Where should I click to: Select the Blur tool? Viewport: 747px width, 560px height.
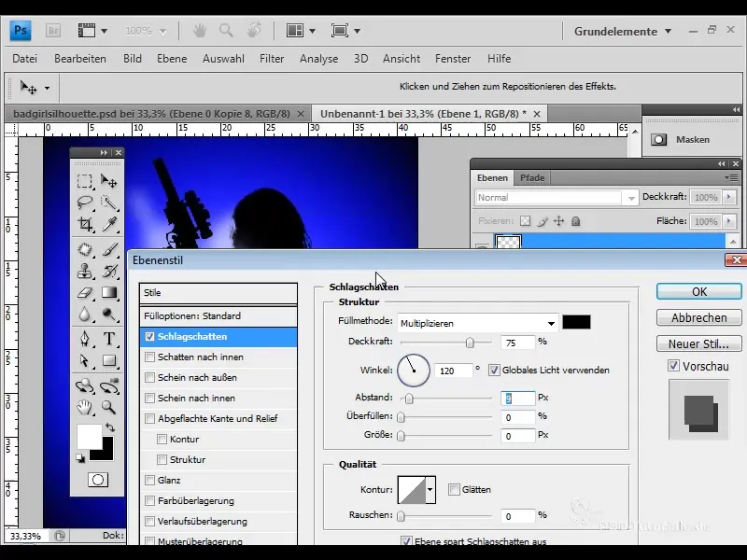point(85,314)
